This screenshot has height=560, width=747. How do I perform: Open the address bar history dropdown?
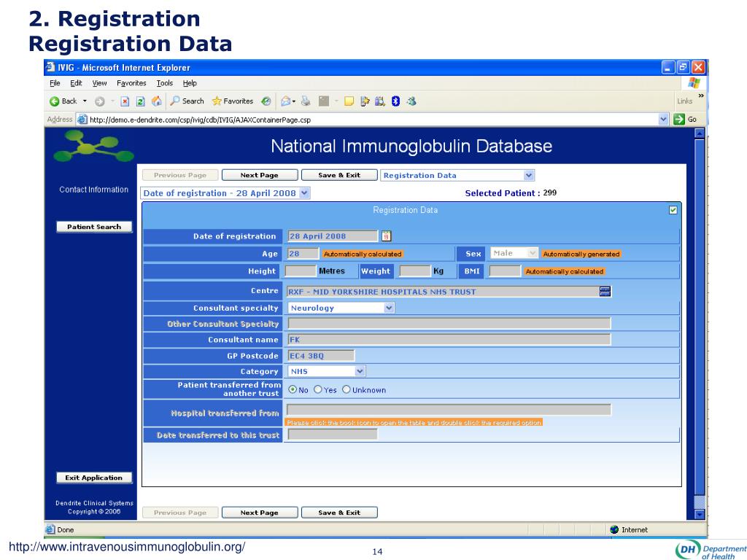pos(663,120)
